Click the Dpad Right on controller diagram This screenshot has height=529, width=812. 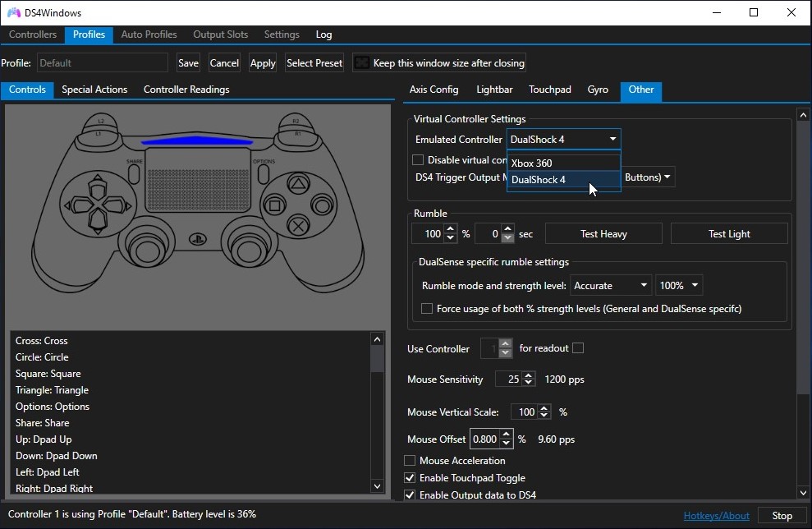click(118, 205)
